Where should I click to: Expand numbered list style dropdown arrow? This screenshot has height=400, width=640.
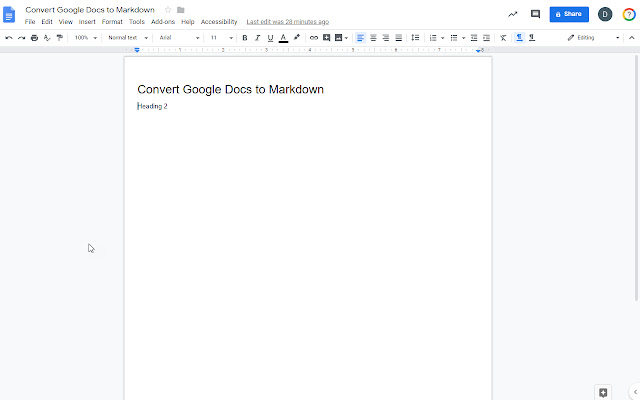click(x=442, y=38)
